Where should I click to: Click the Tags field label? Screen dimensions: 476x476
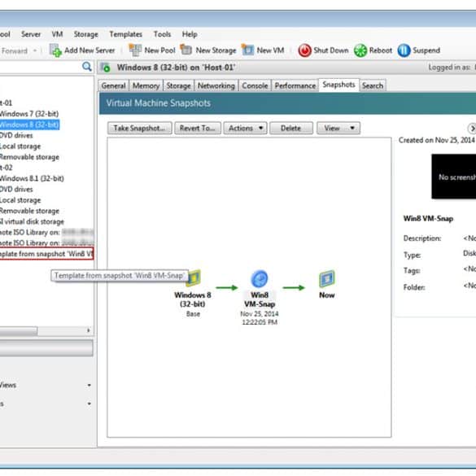[412, 270]
